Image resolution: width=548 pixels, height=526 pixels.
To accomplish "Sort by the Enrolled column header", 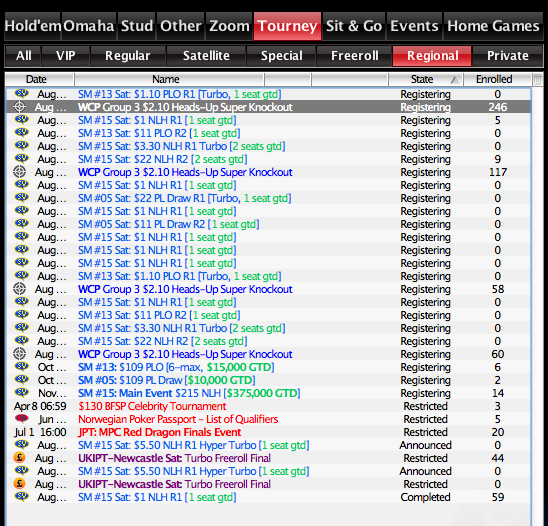I will (x=494, y=79).
